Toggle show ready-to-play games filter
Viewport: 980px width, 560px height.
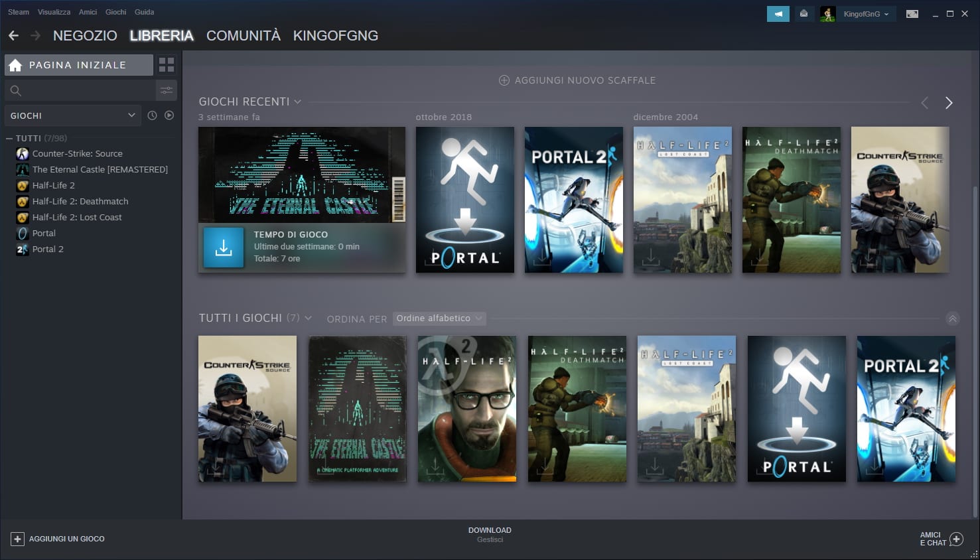[169, 115]
